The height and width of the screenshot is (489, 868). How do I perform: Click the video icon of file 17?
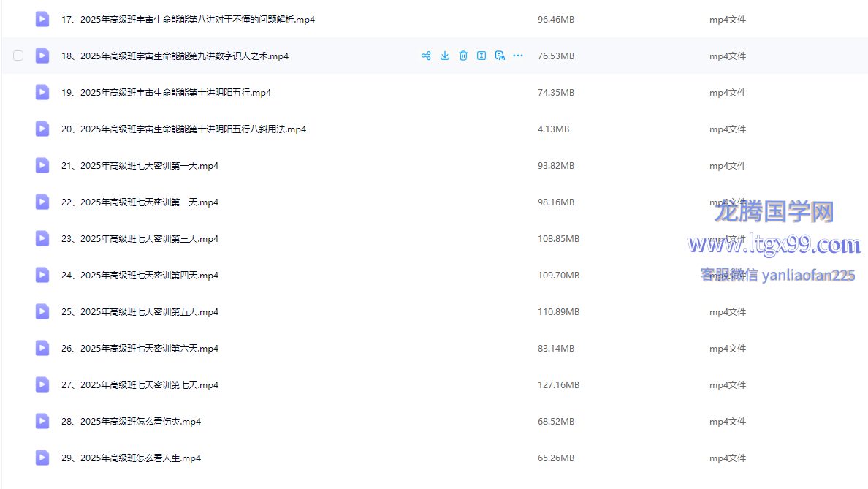[x=42, y=19]
